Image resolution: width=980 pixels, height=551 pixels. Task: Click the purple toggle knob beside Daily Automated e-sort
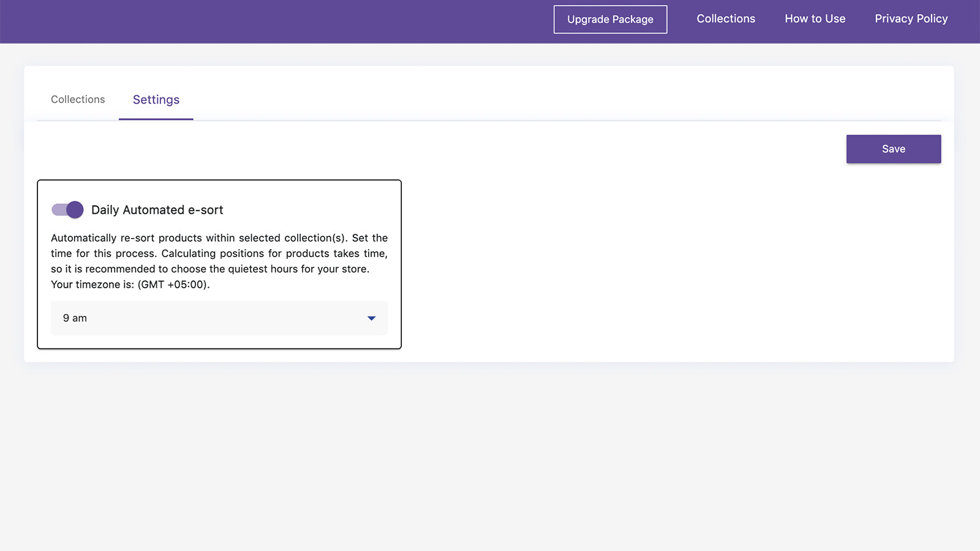(73, 209)
